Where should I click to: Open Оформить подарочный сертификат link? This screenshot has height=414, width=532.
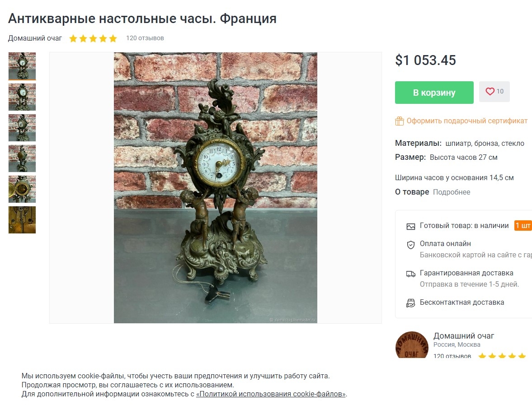[x=467, y=121]
